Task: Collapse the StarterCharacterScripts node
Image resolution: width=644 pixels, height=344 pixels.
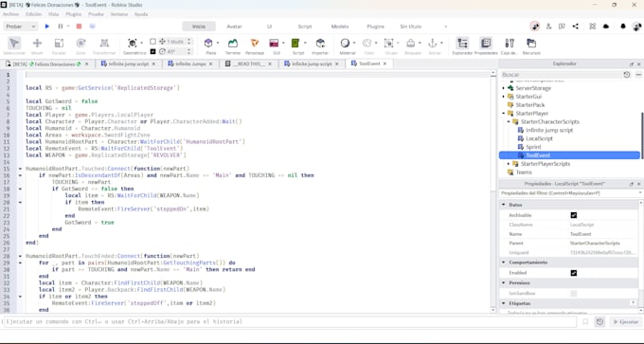Action: (509, 121)
